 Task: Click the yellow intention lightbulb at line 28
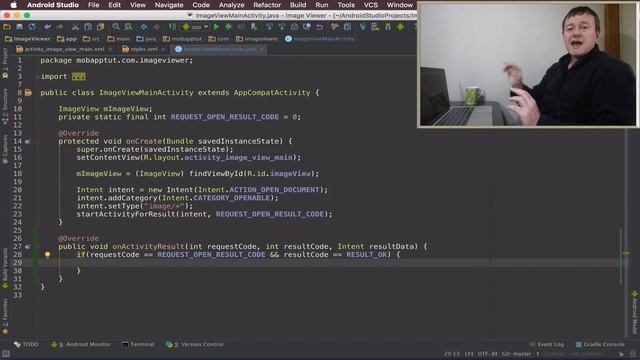click(47, 254)
